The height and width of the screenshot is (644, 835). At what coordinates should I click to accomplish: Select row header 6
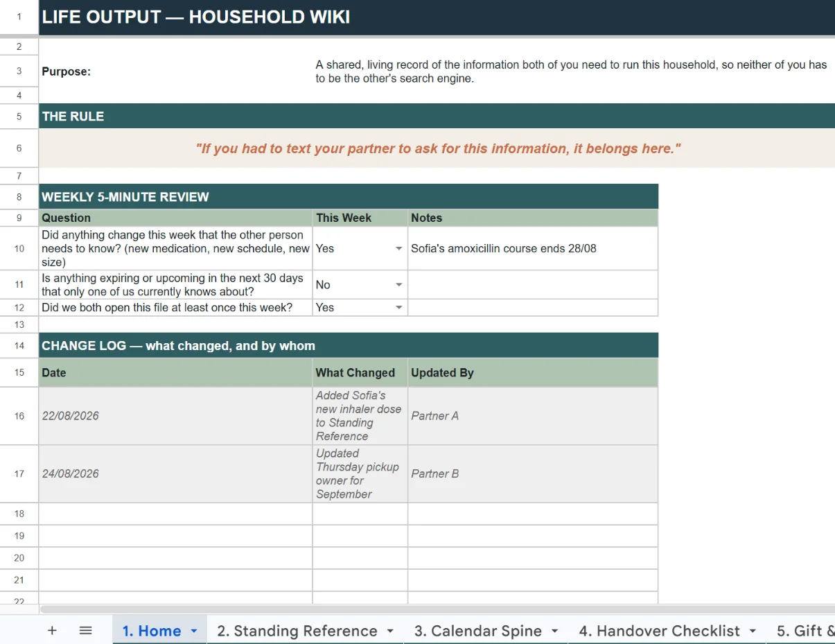[x=19, y=148]
